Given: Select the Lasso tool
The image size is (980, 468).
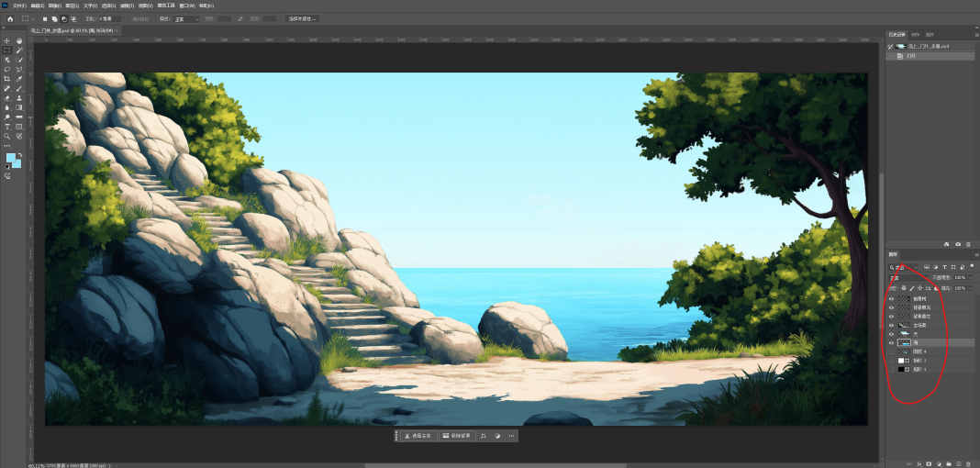Looking at the screenshot, I should pyautogui.click(x=7, y=70).
